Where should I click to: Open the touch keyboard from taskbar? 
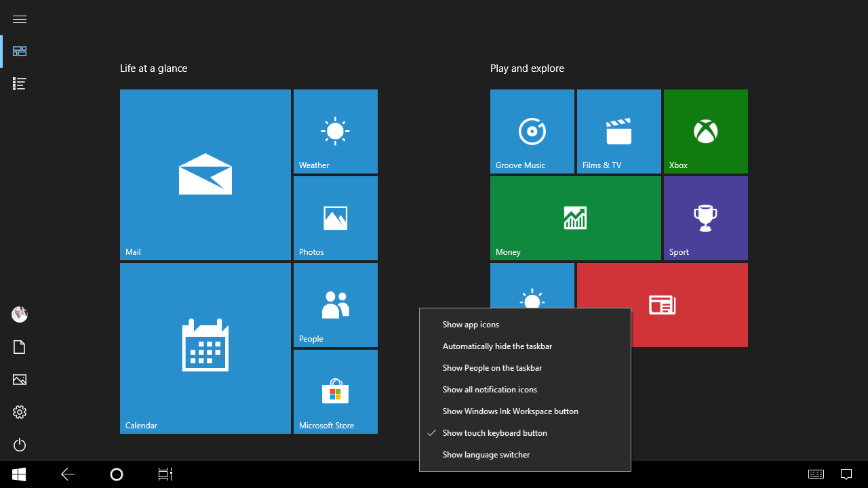pos(816,474)
